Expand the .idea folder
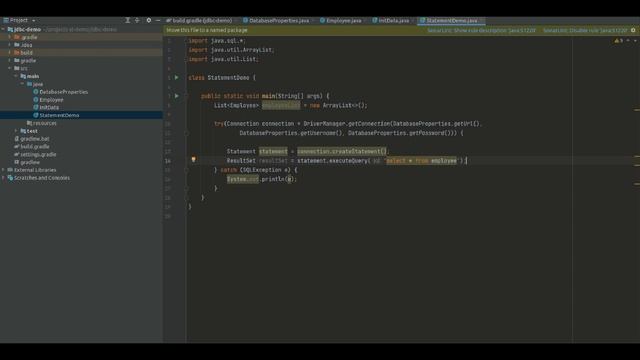The height and width of the screenshot is (360, 640). pyautogui.click(x=10, y=45)
